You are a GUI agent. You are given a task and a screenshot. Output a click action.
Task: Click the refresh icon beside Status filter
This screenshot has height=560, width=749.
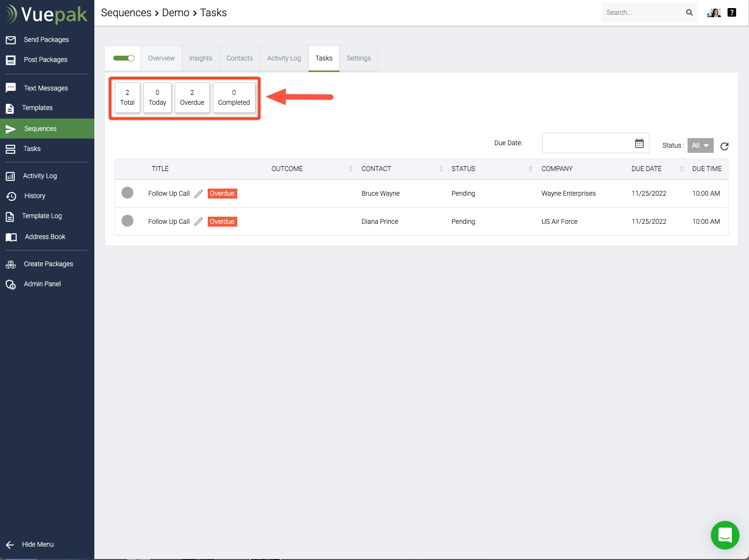(724, 146)
